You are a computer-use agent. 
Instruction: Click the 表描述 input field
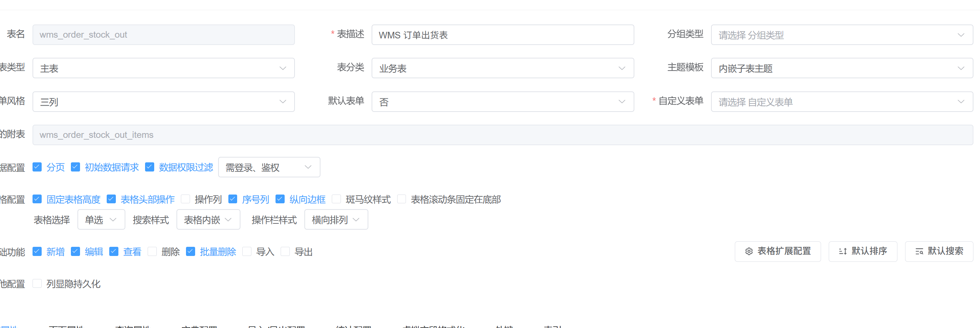pyautogui.click(x=502, y=35)
